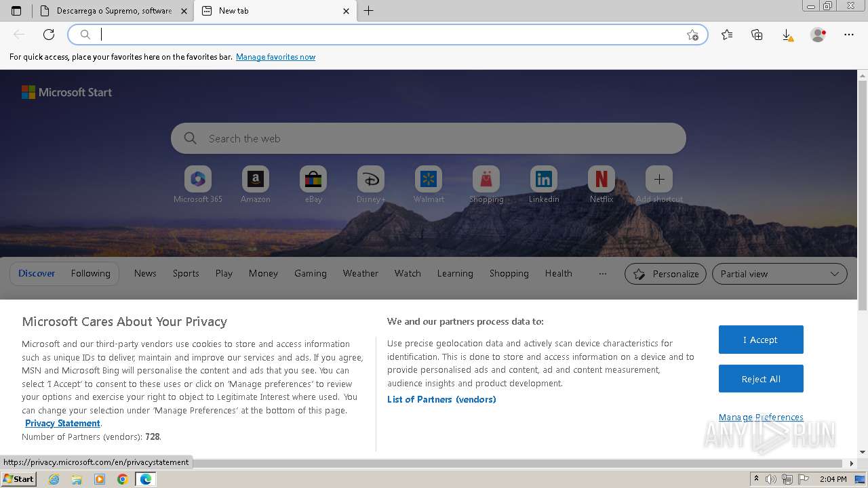Open the Manage Preferences link
868x488 pixels.
click(x=761, y=418)
